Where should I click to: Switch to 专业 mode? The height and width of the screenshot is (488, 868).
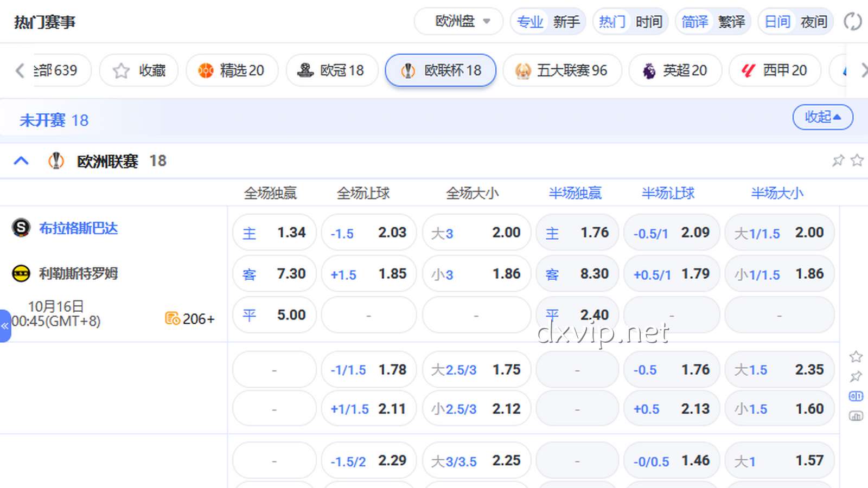click(529, 22)
